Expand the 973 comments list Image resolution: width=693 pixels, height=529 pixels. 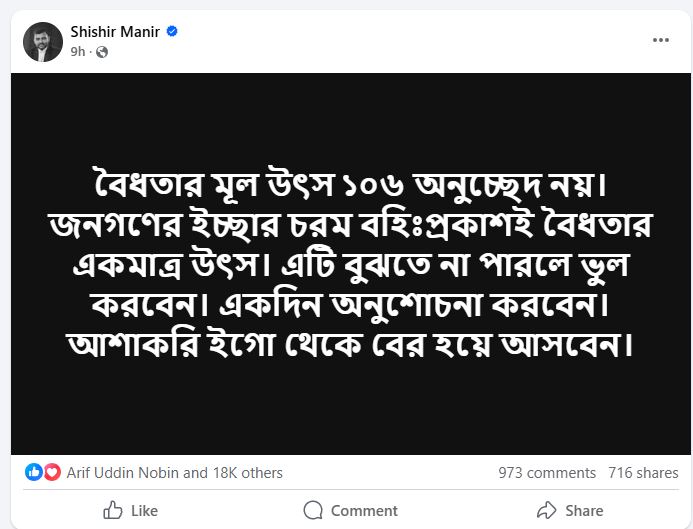click(547, 472)
